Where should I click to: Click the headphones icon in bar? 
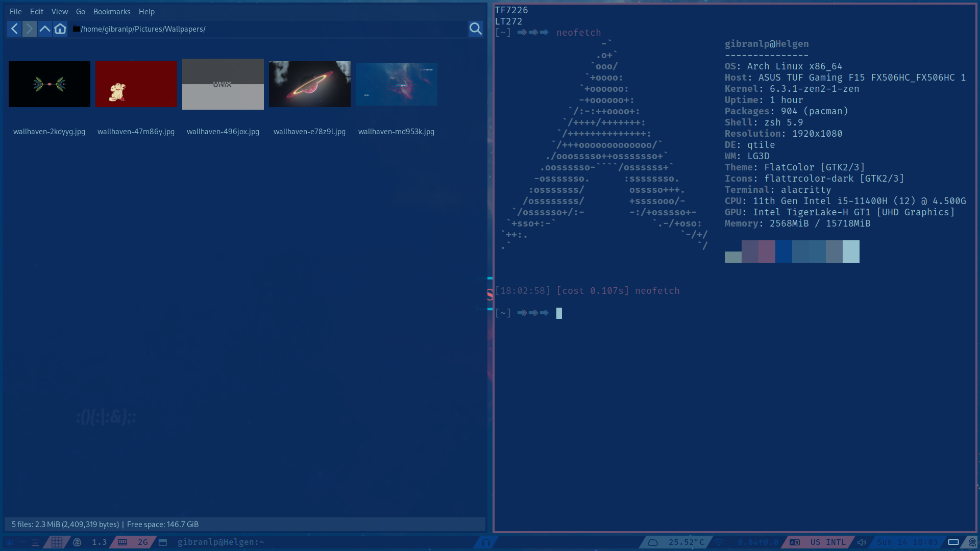pyautogui.click(x=485, y=542)
